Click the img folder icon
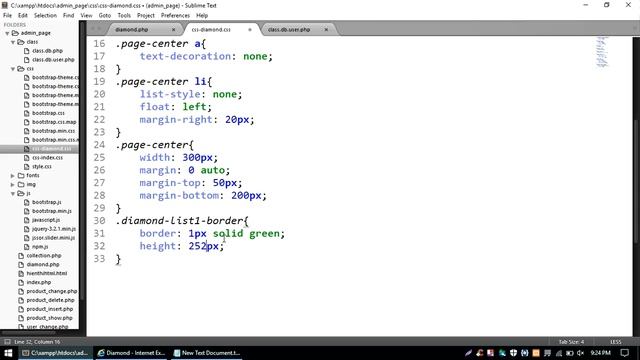This screenshot has width=640, height=360. pos(21,184)
